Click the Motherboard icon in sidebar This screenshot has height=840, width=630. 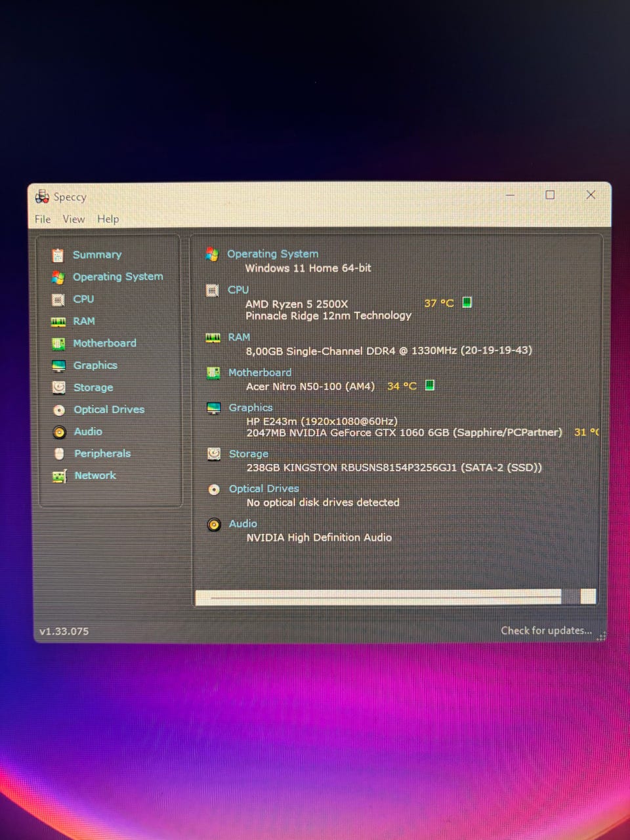(x=58, y=344)
